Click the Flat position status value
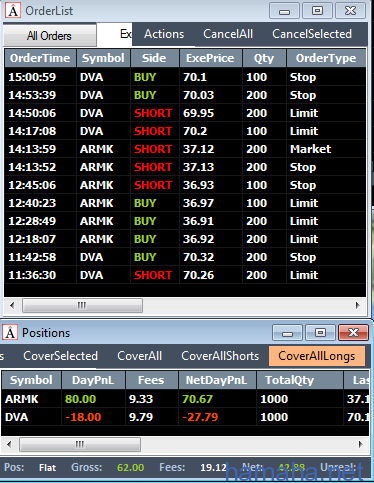 47,467
